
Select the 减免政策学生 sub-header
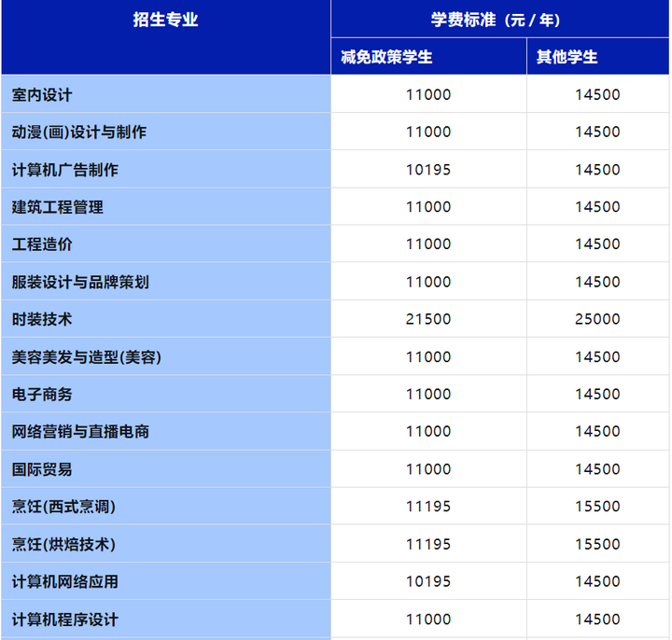point(387,57)
